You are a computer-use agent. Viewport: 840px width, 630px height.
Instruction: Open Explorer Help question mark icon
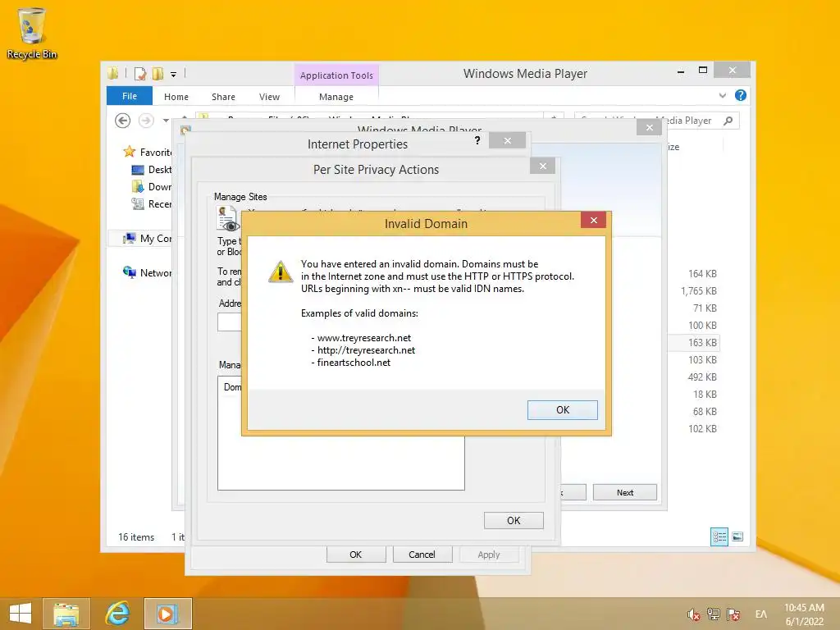[x=741, y=95]
